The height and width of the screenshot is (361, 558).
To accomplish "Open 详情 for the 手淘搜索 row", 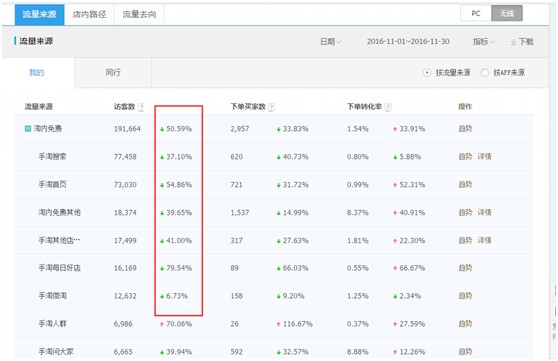I will click(x=484, y=156).
